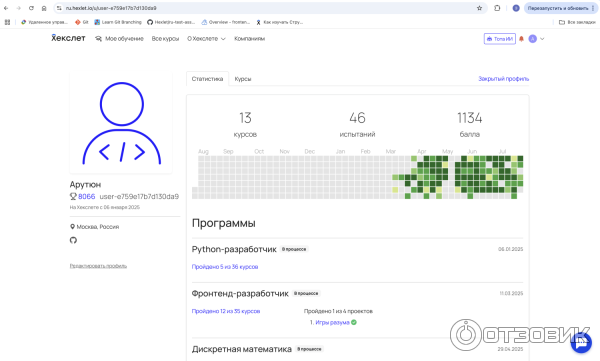This screenshot has width=600, height=361.
Task: Expand the user account avatar dropdown
Action: 536,39
